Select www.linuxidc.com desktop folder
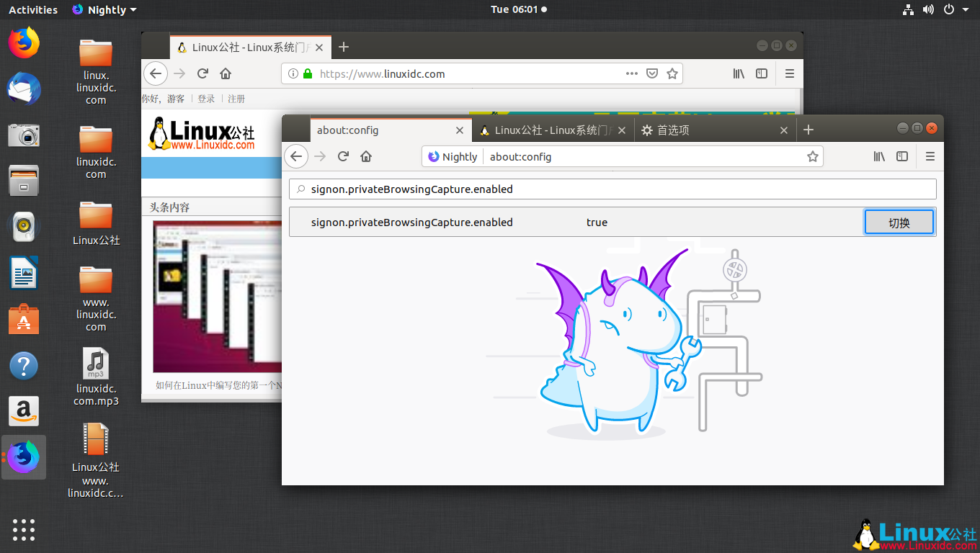Screen dimensions: 980x553 pos(96,299)
